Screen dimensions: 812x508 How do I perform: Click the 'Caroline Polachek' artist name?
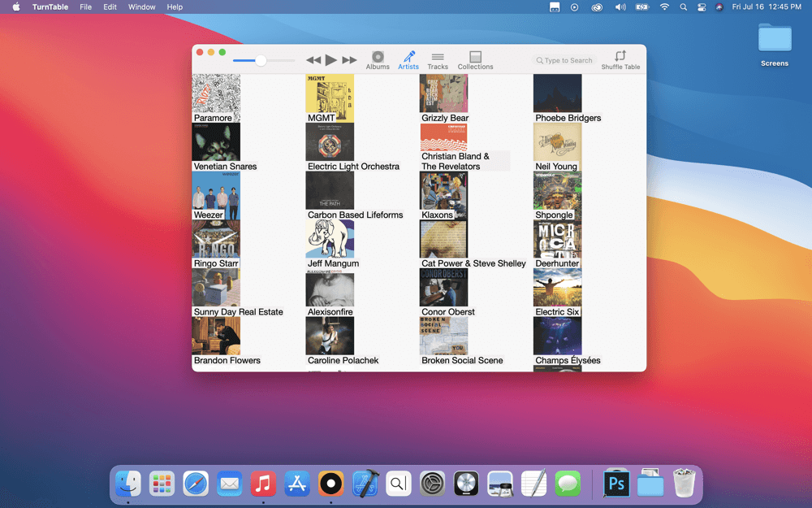coord(343,360)
